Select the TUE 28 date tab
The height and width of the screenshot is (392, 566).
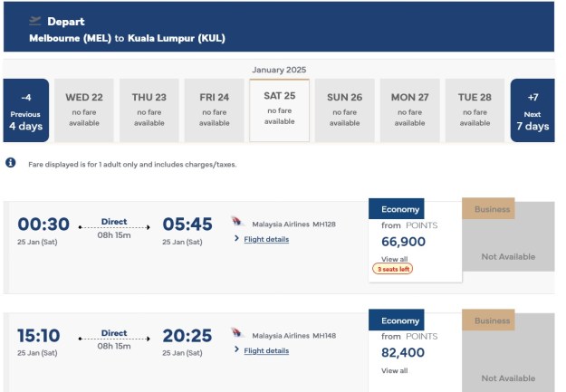coord(475,110)
